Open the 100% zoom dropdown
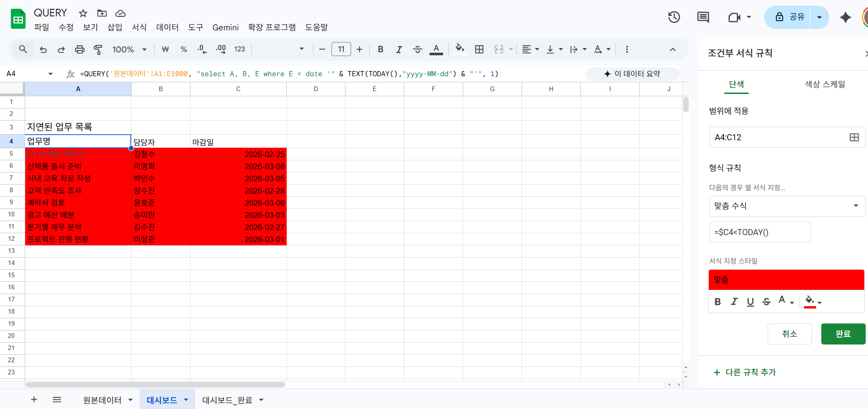The width and height of the screenshot is (868, 409). [x=129, y=50]
